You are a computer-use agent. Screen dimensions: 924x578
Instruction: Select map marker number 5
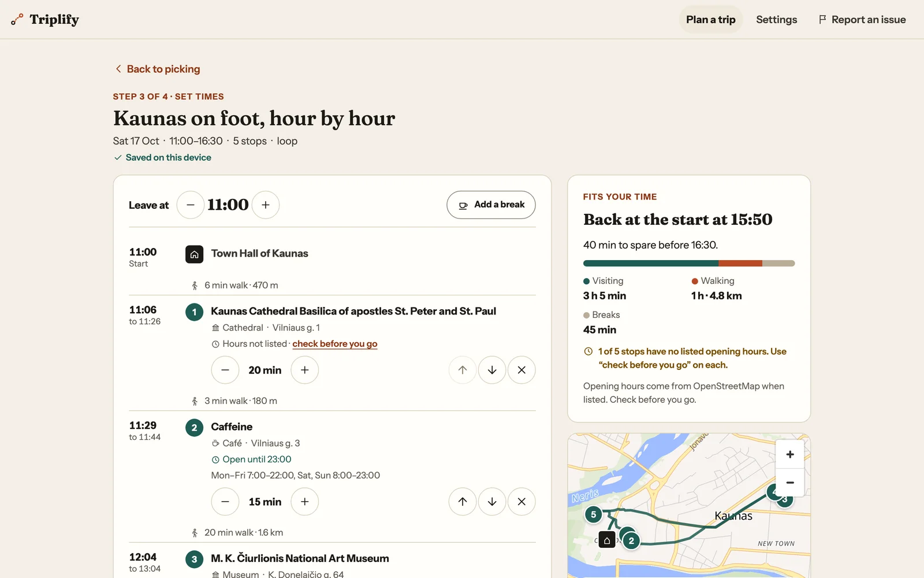594,514
